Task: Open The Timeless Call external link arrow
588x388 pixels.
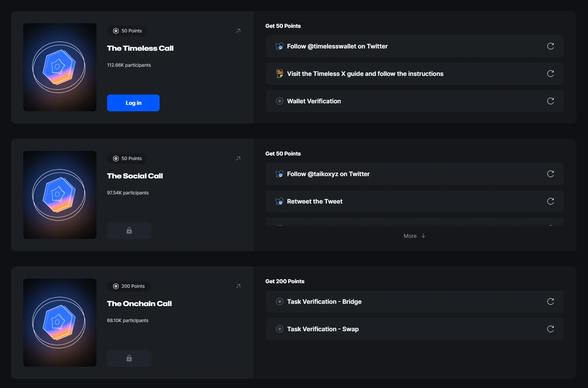Action: [238, 31]
